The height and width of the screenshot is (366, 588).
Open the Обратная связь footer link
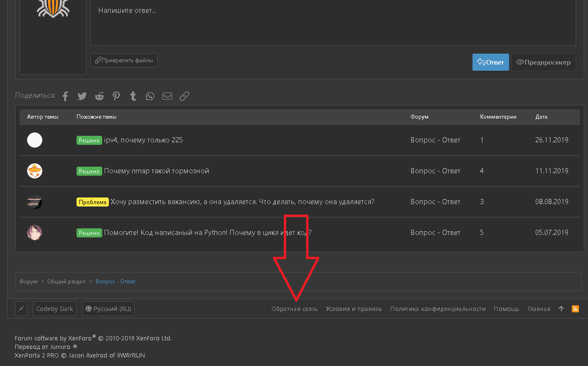click(294, 309)
